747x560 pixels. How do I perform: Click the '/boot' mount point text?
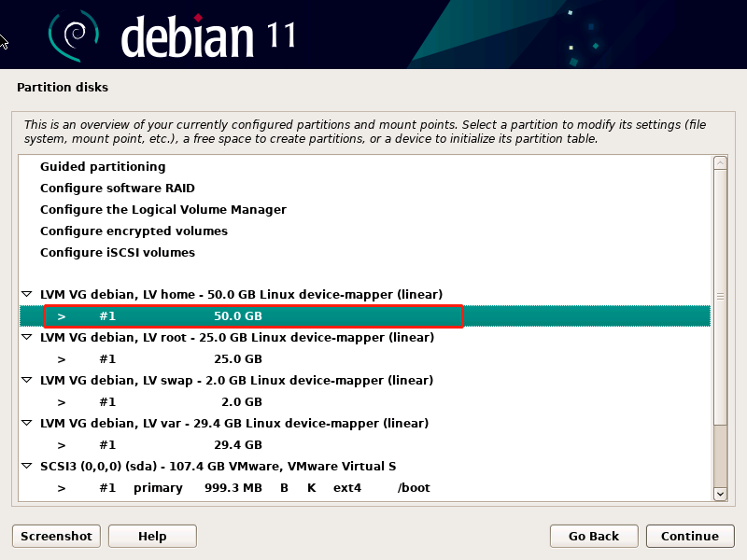tap(414, 488)
